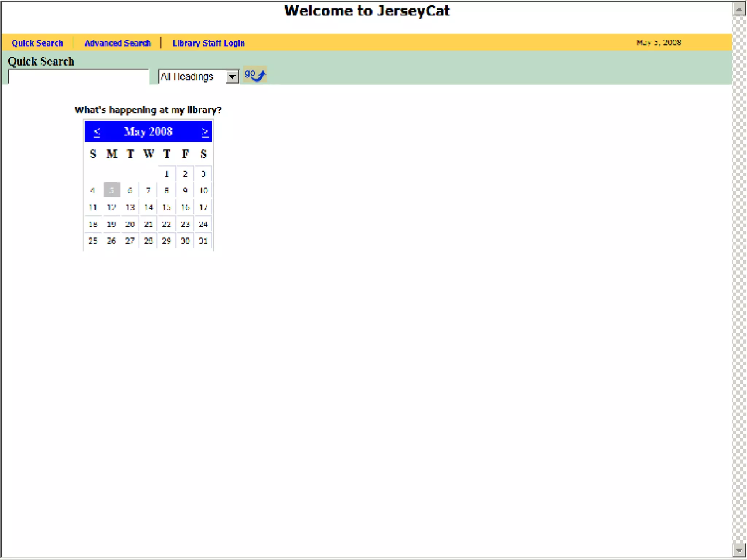Open Advanced Search navigation link
The width and height of the screenshot is (747, 560).
(x=117, y=43)
